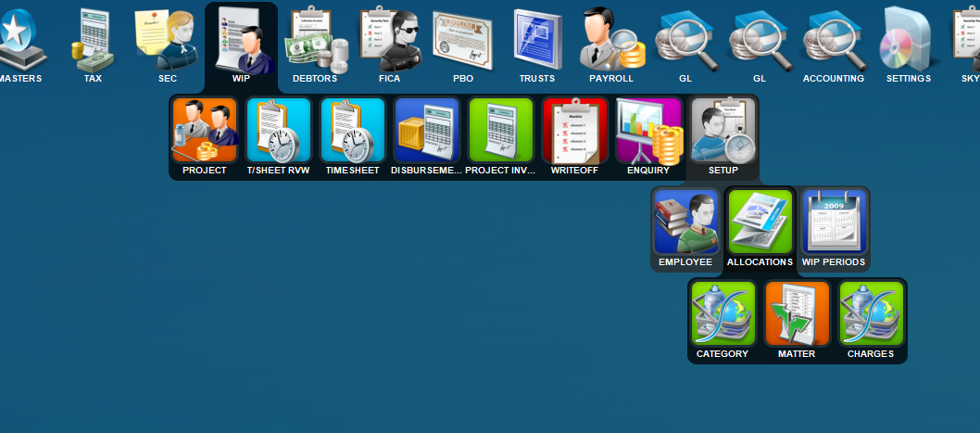This screenshot has width=980, height=433.
Task: Open the T/Sheet RVW item
Action: pyautogui.click(x=279, y=132)
